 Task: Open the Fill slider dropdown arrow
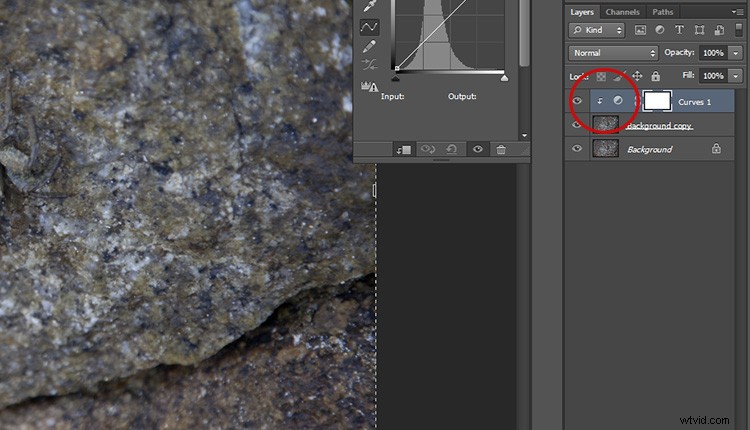(x=736, y=76)
